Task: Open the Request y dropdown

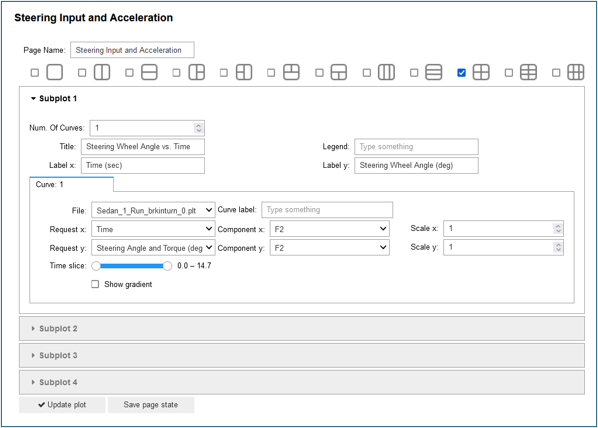Action: click(153, 248)
